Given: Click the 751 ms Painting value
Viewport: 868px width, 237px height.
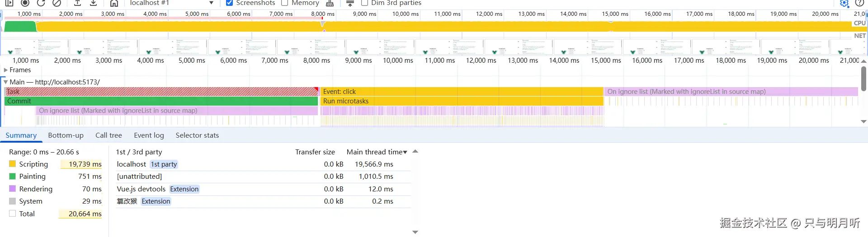Looking at the screenshot, I should pyautogui.click(x=90, y=177).
